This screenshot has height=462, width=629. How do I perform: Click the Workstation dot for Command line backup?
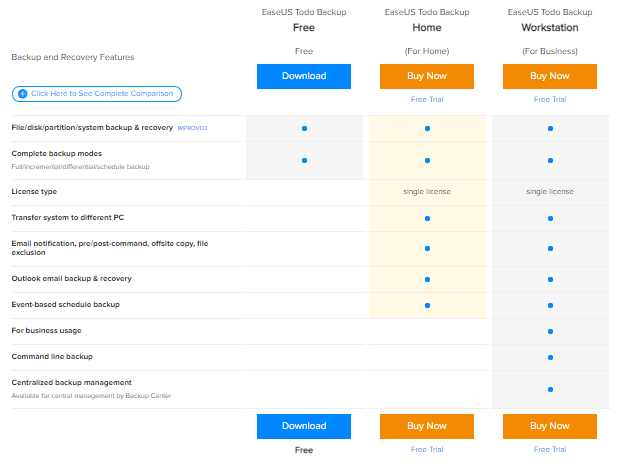(550, 357)
